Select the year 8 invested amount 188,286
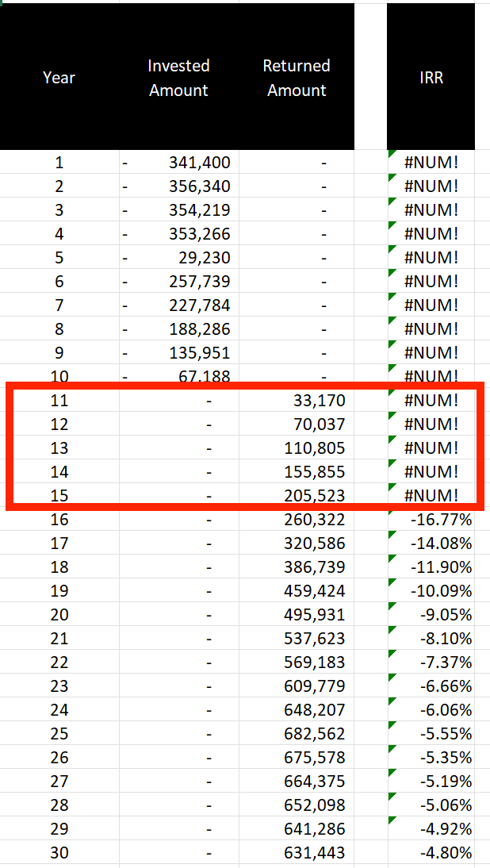The width and height of the screenshot is (490, 868). 178,329
